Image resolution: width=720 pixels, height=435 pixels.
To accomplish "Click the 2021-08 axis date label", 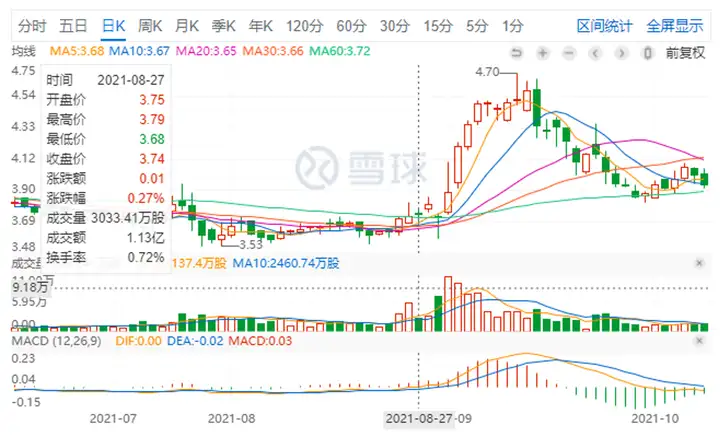I will [231, 418].
